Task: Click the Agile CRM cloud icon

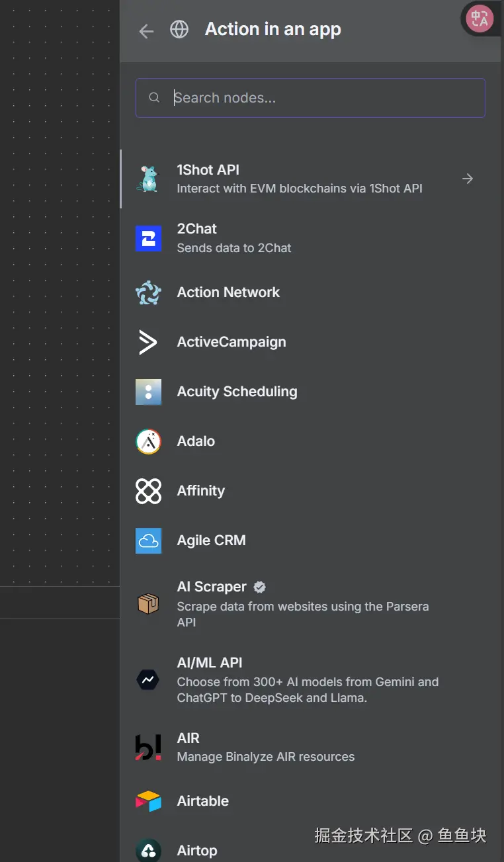Action: (x=148, y=540)
